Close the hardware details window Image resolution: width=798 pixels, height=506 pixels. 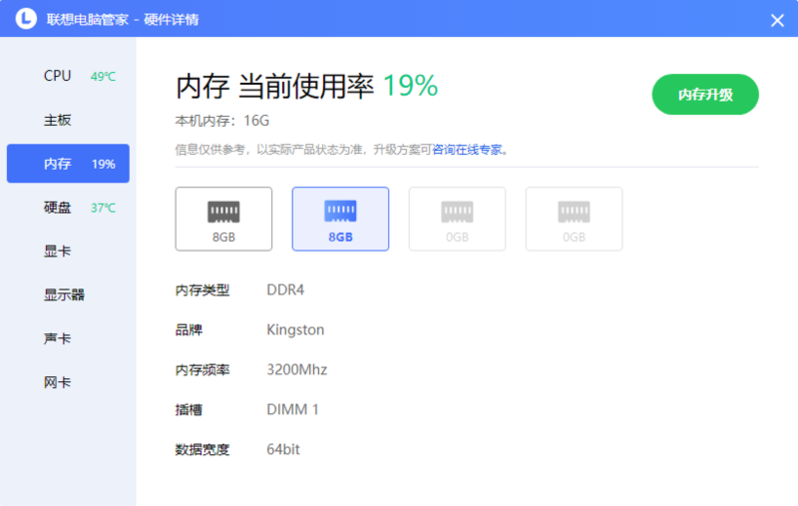pyautogui.click(x=777, y=19)
